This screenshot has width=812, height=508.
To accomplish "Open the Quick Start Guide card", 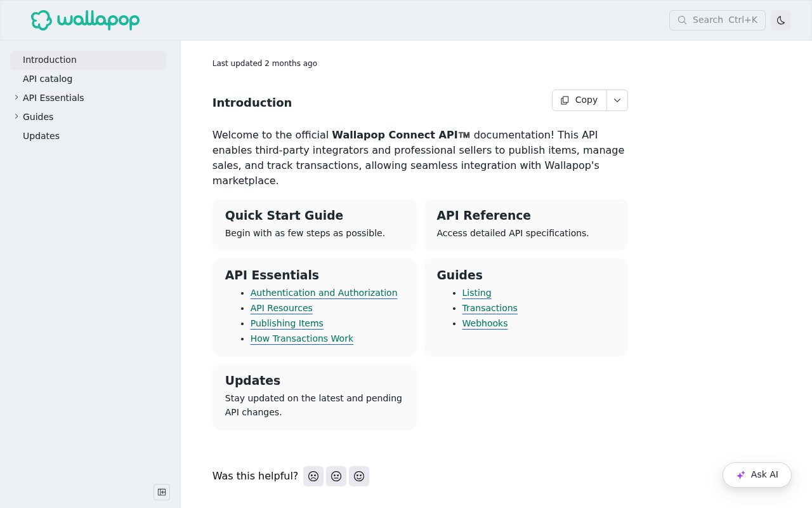I will [315, 225].
